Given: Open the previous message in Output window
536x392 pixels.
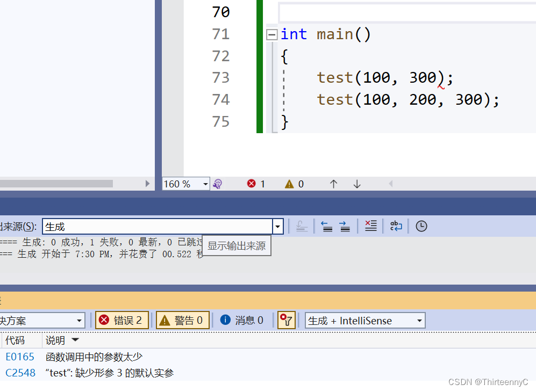Looking at the screenshot, I should click(326, 226).
